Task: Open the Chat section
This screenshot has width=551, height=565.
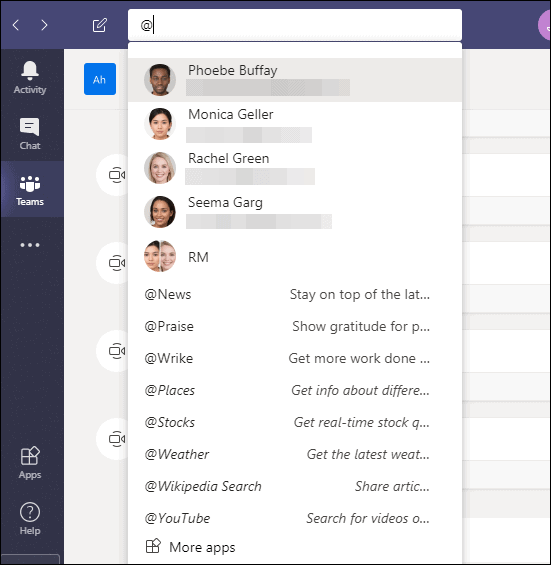Action: [30, 133]
